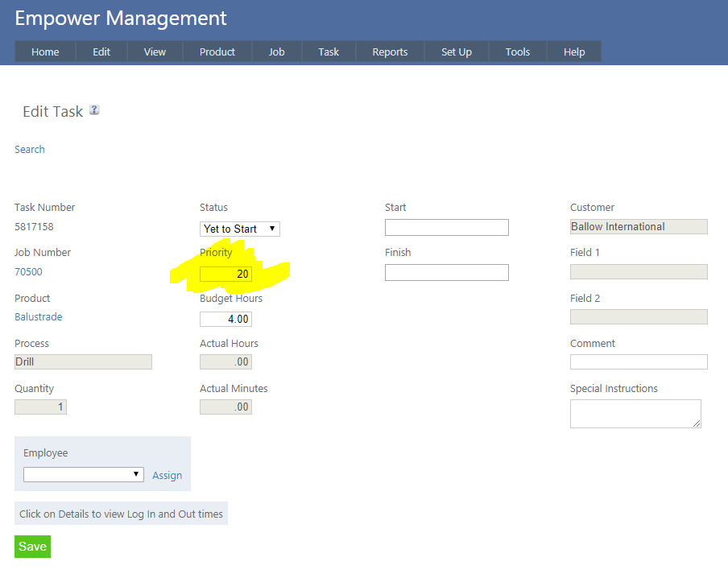Image resolution: width=728 pixels, height=574 pixels.
Task: Click the Finish date field
Action: tap(446, 272)
